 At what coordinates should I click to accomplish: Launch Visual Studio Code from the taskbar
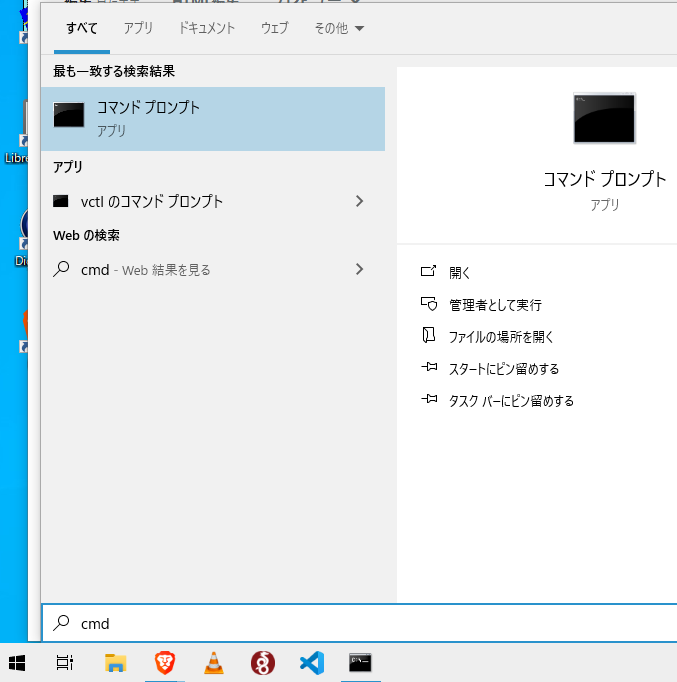click(312, 663)
